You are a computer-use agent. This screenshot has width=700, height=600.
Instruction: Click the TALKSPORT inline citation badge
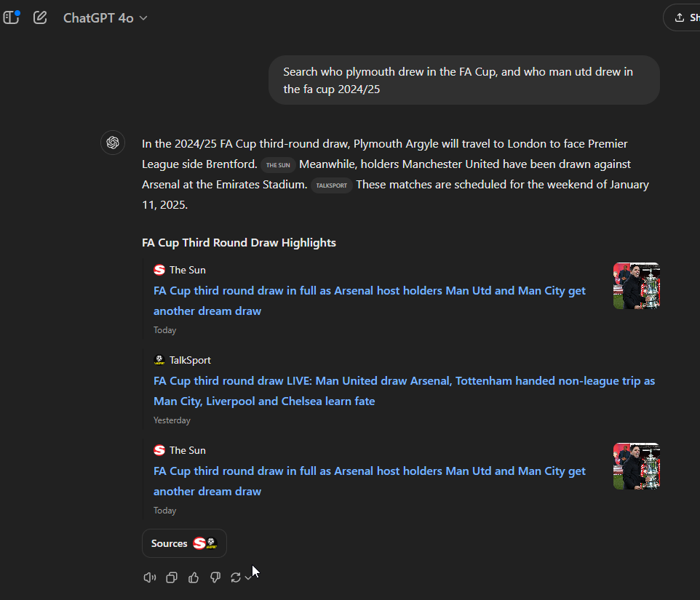click(x=332, y=185)
